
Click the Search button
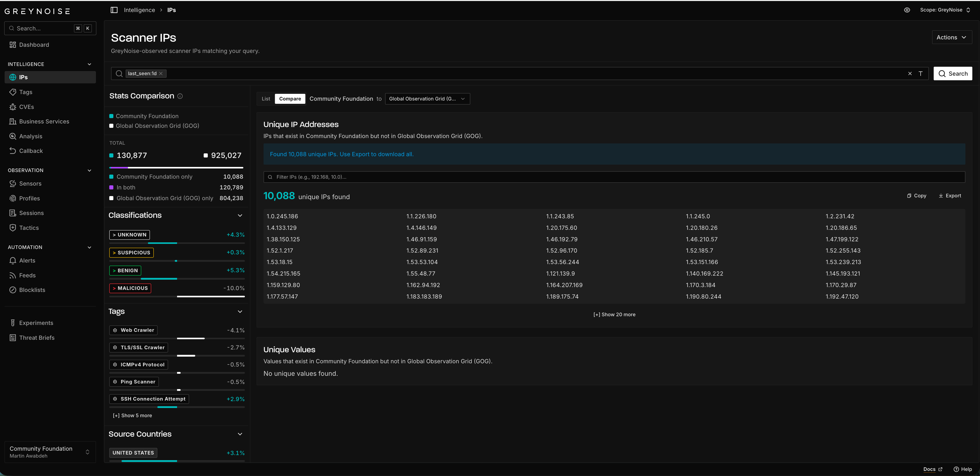(953, 73)
